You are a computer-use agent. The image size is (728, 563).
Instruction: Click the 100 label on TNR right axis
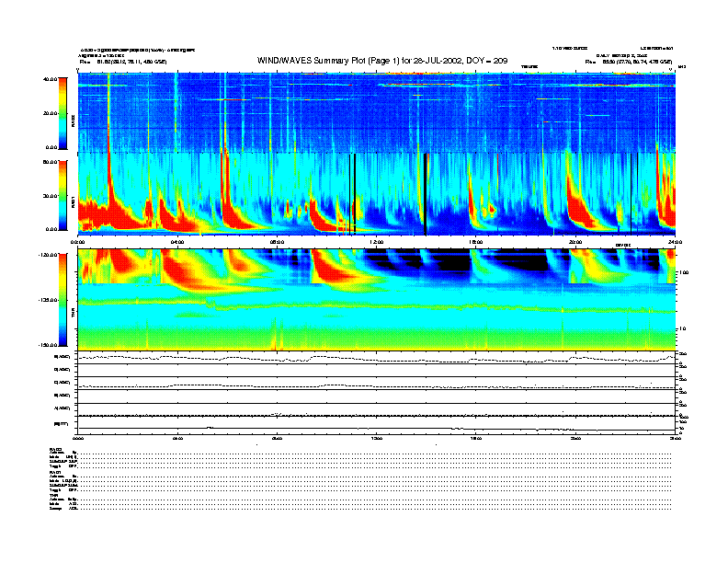point(684,272)
